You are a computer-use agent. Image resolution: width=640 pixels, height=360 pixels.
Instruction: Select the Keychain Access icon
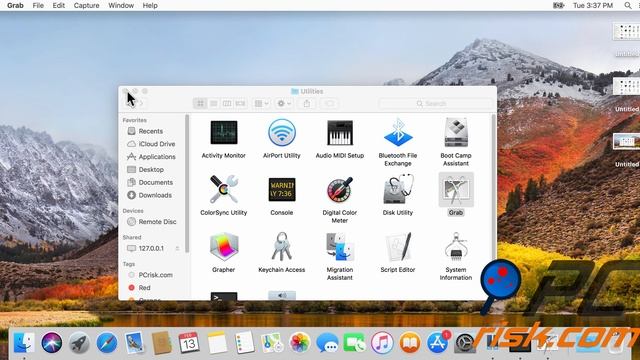282,247
